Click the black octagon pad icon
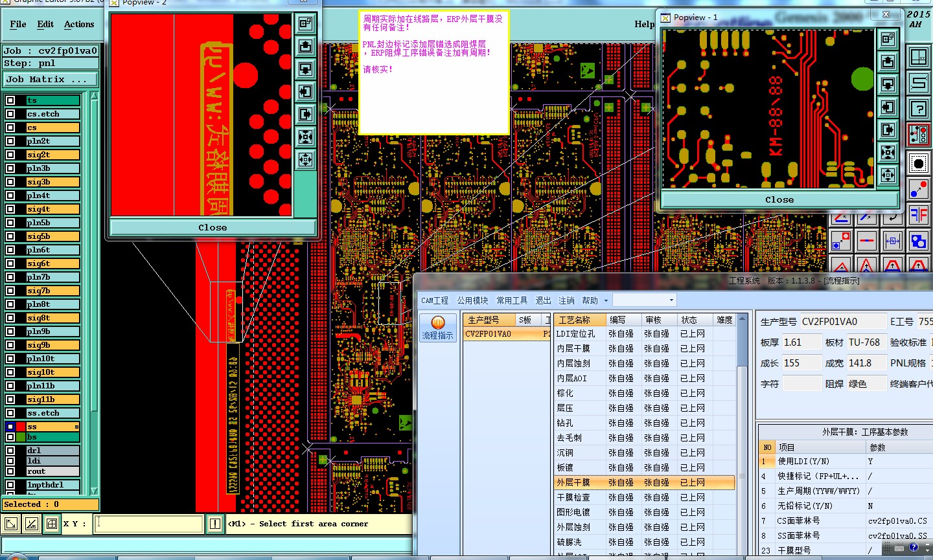This screenshot has height=560, width=933. (x=919, y=162)
